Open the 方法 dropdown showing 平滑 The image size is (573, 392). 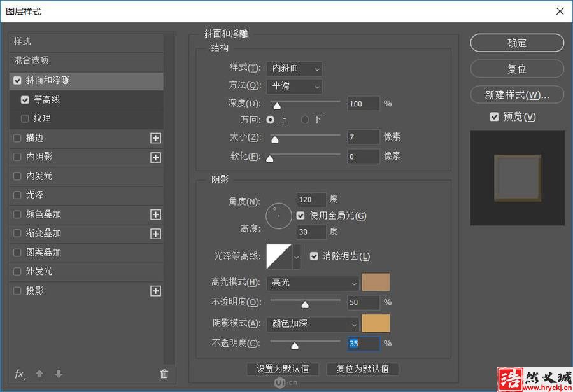click(x=295, y=86)
